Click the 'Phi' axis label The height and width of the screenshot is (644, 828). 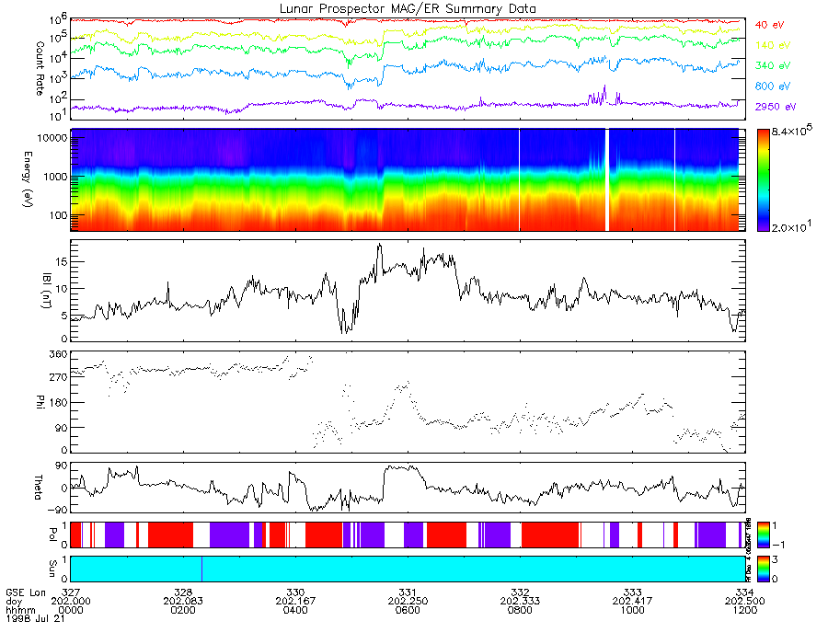(40, 401)
